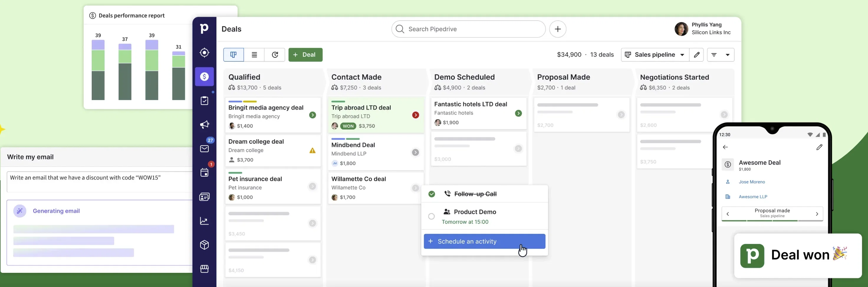Edit the pipeline with the pencil icon

click(696, 55)
